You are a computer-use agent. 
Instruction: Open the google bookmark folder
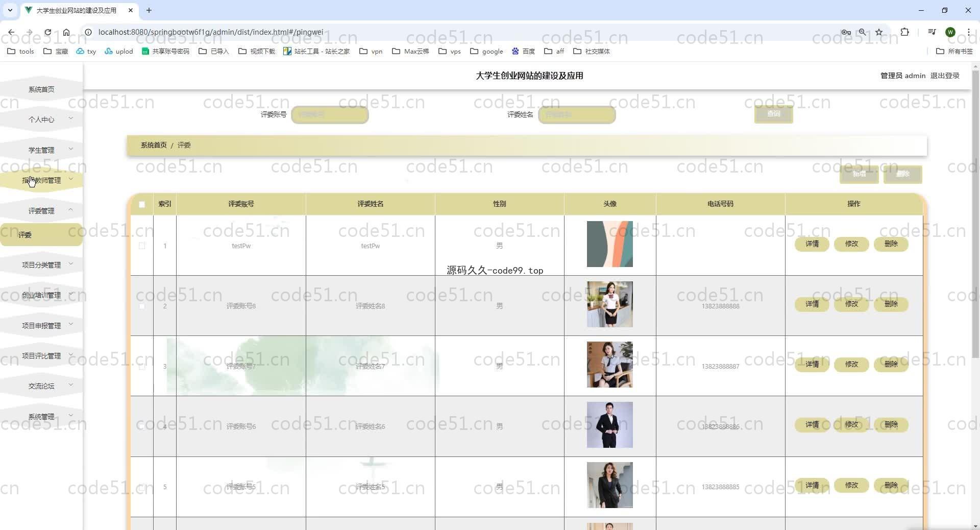[x=486, y=51]
